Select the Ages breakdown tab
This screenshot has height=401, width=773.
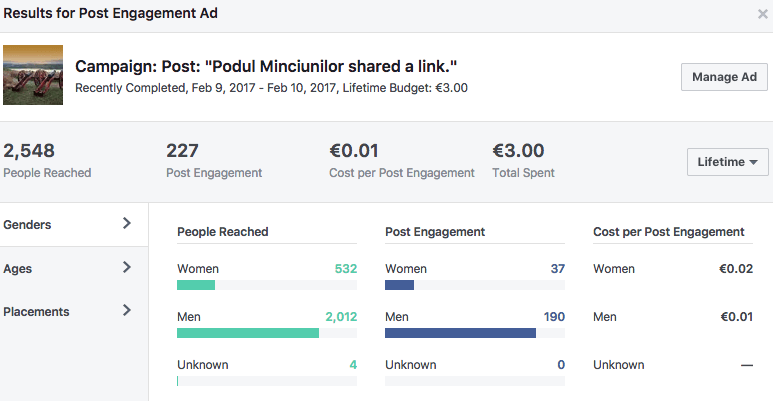point(20,268)
